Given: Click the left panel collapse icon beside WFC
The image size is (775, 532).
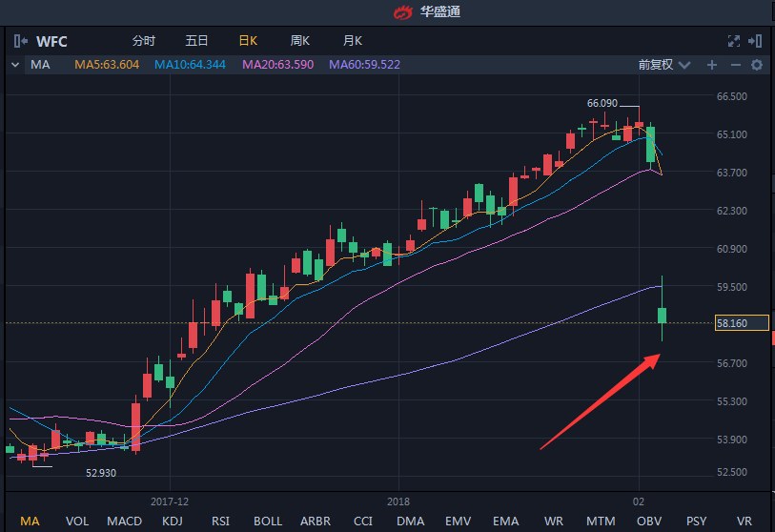Looking at the screenshot, I should coord(21,41).
